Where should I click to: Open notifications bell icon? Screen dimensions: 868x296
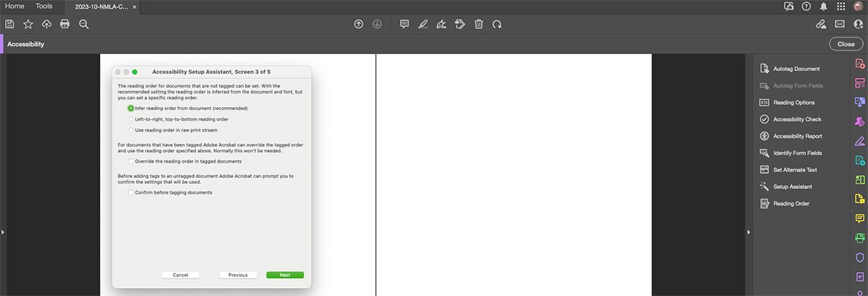point(824,7)
